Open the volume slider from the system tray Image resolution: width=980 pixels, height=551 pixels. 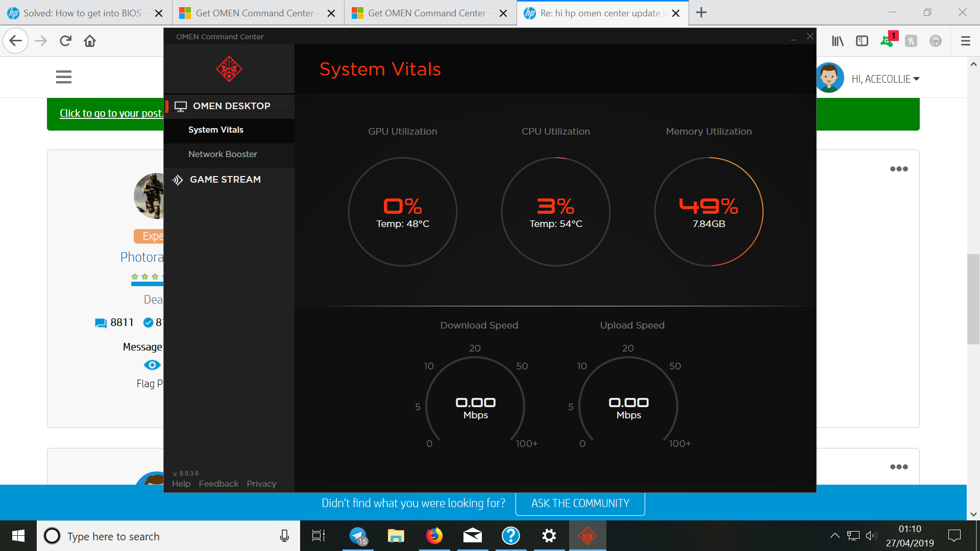tap(872, 536)
